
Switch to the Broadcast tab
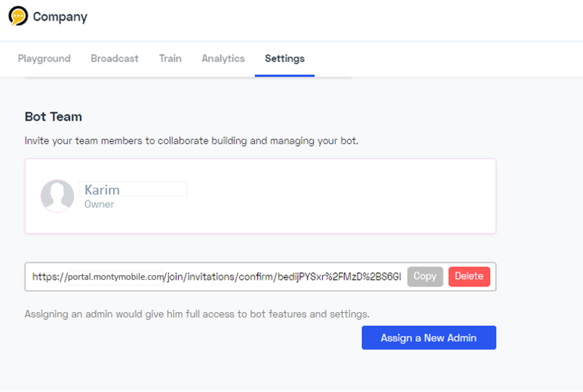(x=114, y=58)
